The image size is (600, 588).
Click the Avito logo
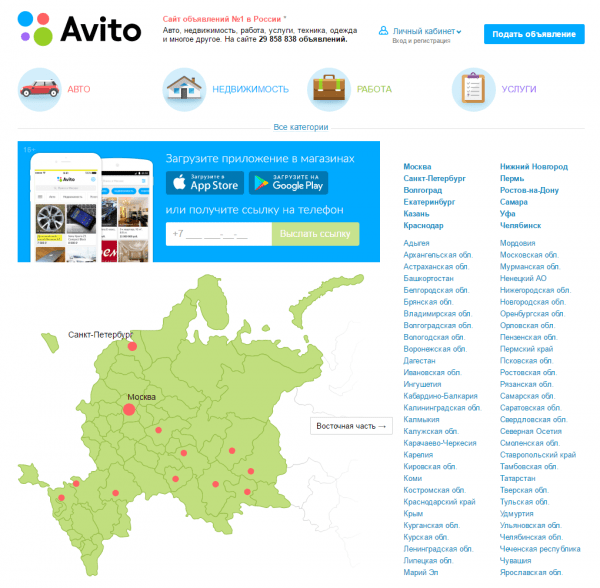[80, 29]
